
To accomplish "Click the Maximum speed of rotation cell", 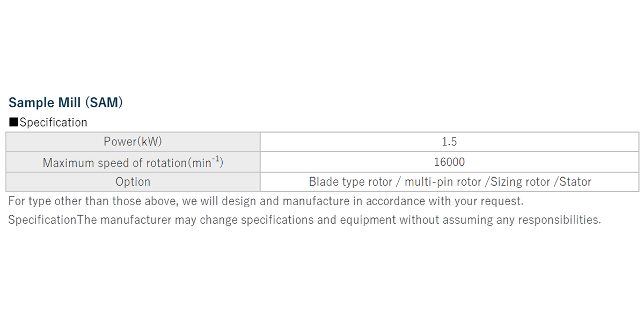I will coord(133,162).
